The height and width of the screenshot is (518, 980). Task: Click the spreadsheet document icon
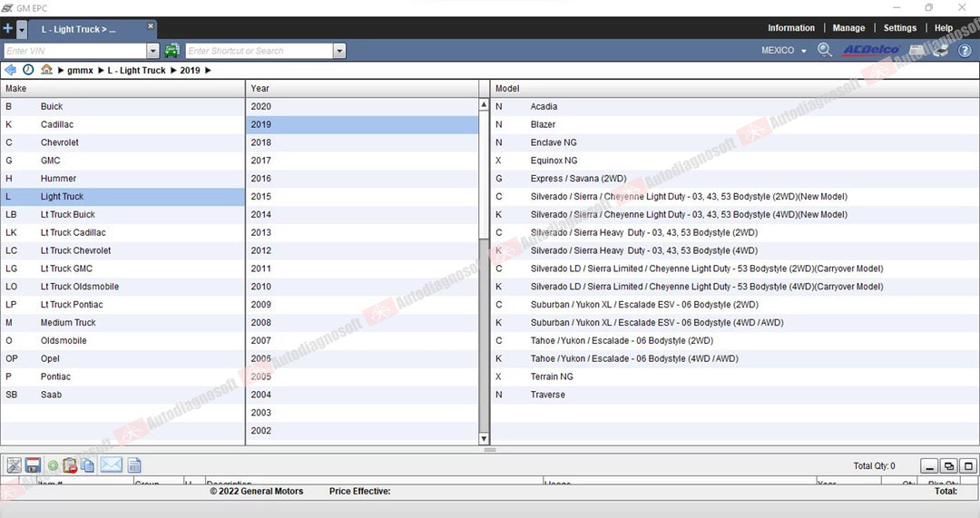click(x=133, y=464)
